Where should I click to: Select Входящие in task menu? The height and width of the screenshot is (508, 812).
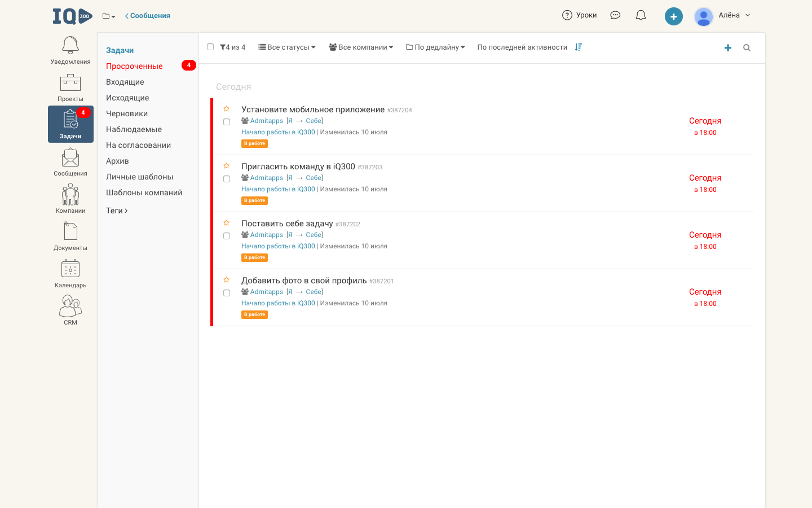(x=125, y=82)
